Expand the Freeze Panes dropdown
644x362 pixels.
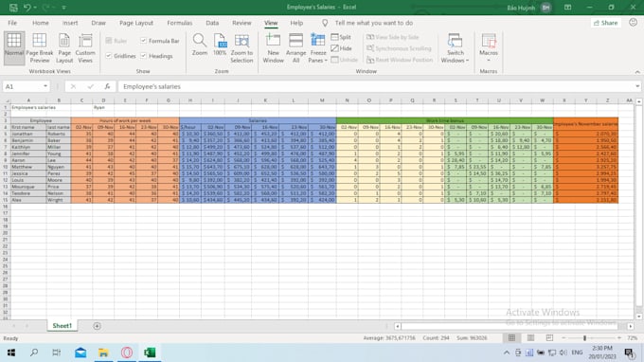[318, 48]
